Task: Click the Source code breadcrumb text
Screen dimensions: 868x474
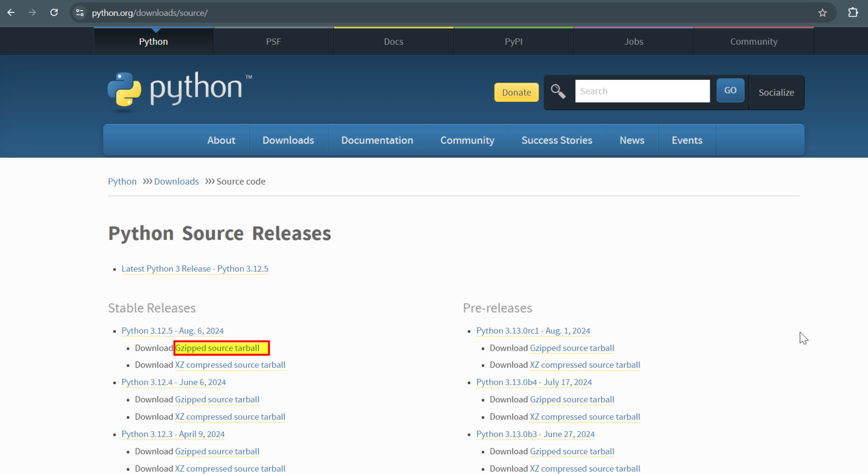Action: click(241, 182)
